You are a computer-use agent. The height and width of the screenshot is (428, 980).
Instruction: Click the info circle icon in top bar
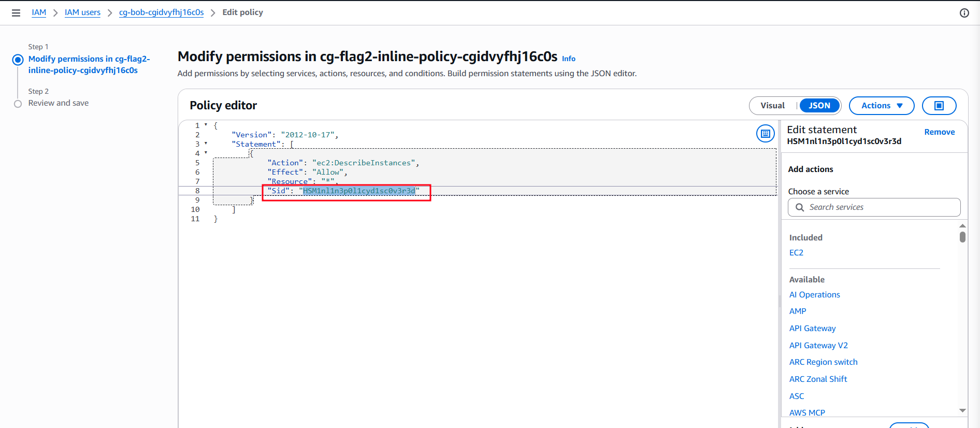click(x=964, y=13)
